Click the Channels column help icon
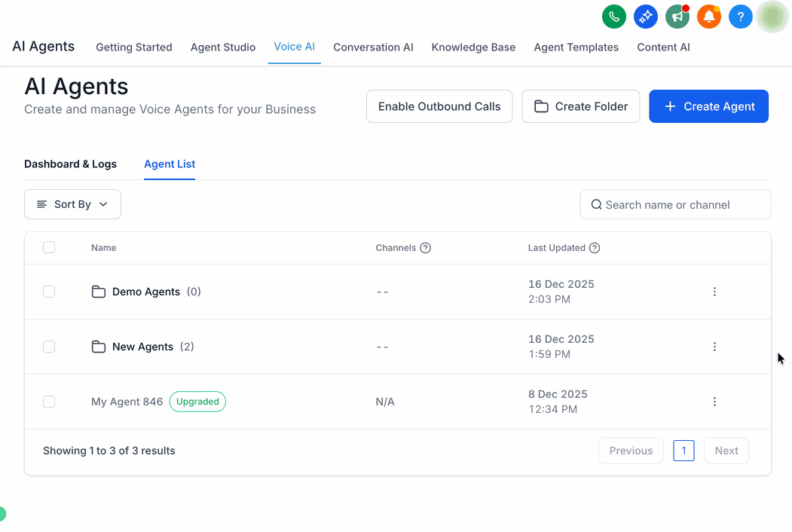 [x=425, y=248]
